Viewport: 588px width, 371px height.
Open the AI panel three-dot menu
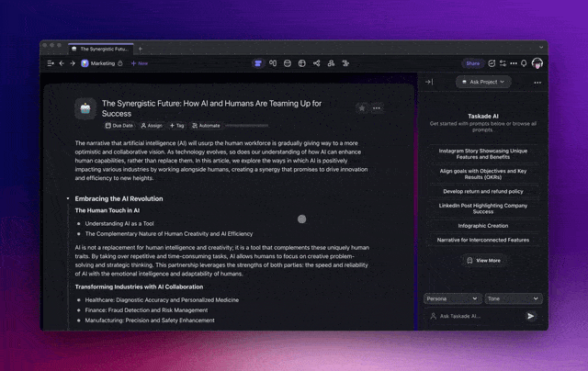(537, 83)
